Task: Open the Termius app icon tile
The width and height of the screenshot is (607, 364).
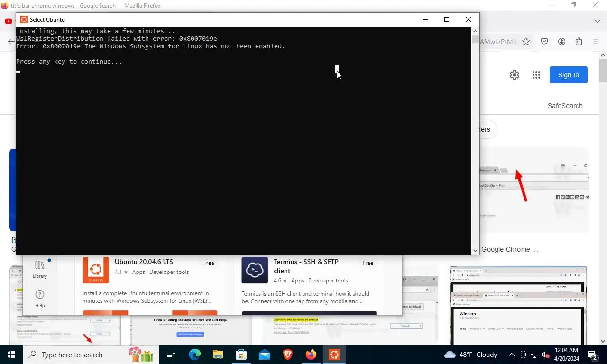Action: 255,270
